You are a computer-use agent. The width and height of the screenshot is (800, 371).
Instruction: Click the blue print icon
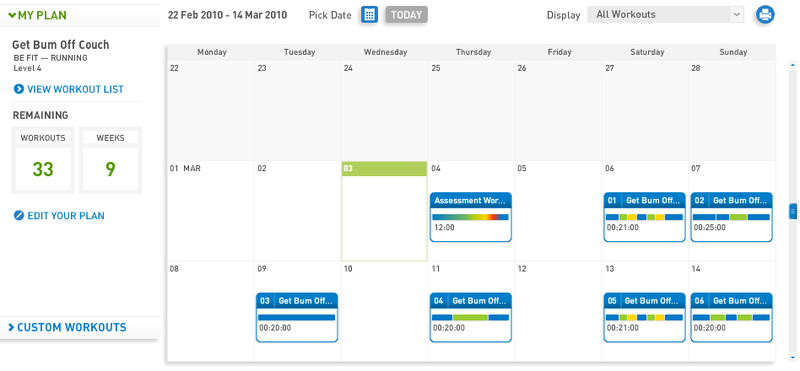coord(765,15)
